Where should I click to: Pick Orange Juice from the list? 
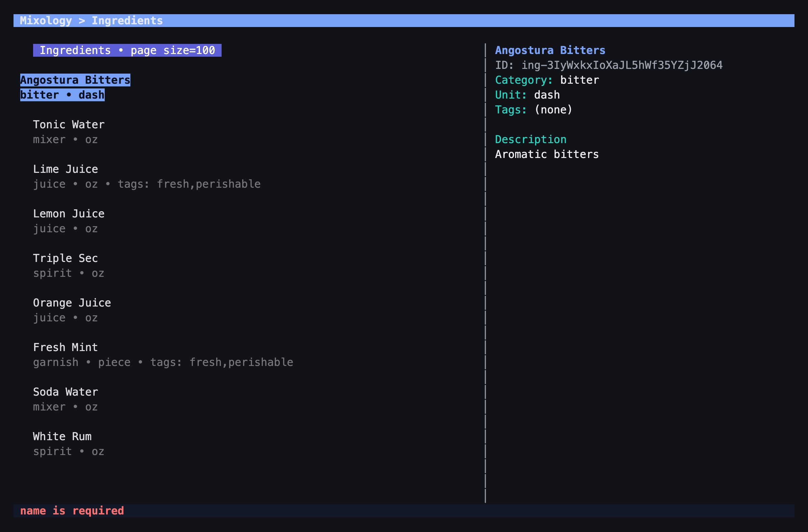(x=72, y=310)
